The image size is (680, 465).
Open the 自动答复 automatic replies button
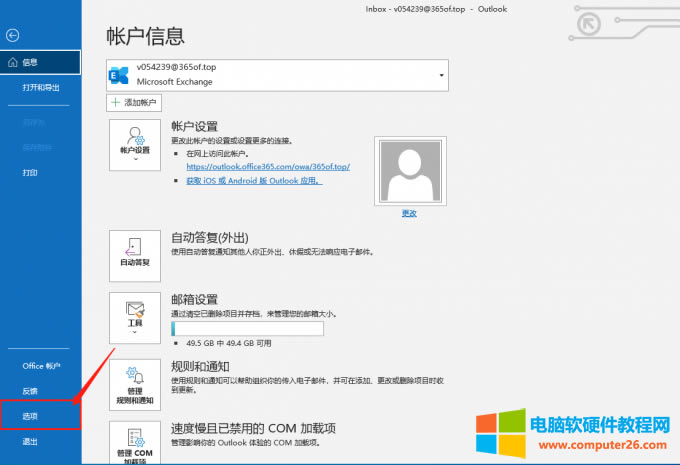[134, 254]
